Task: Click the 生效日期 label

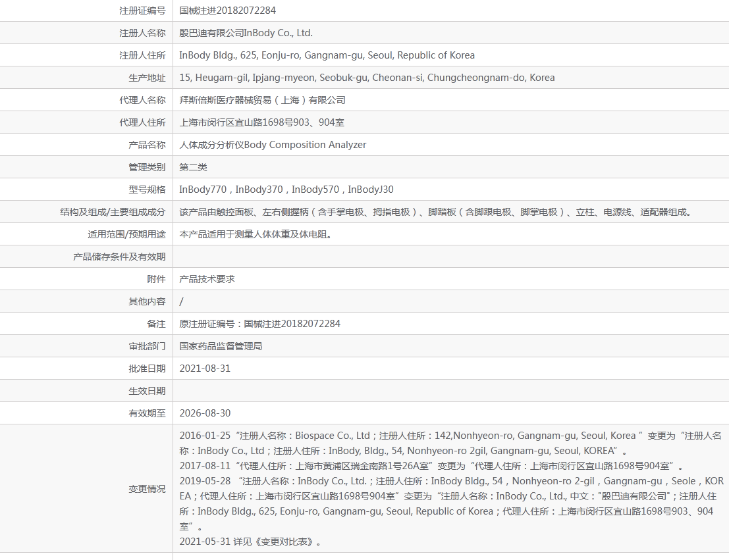Action: tap(147, 391)
